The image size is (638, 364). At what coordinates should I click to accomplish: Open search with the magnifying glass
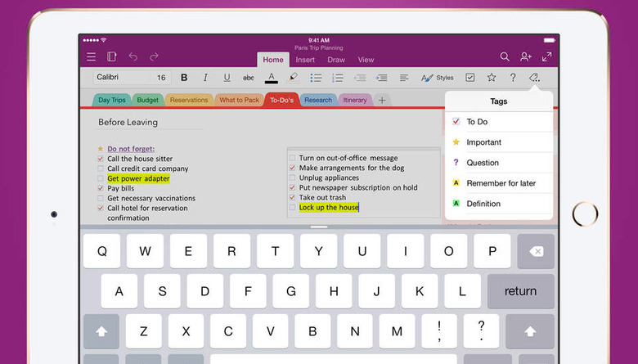pyautogui.click(x=505, y=56)
